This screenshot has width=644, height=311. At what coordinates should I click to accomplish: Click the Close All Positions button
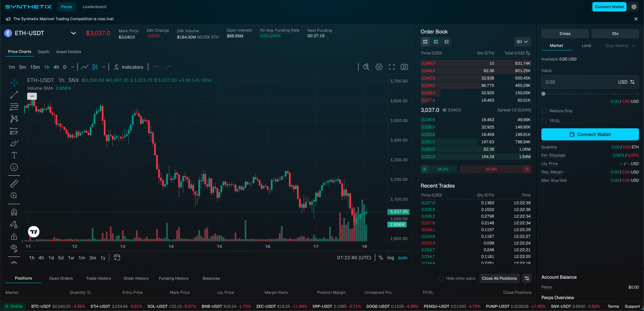click(499, 278)
